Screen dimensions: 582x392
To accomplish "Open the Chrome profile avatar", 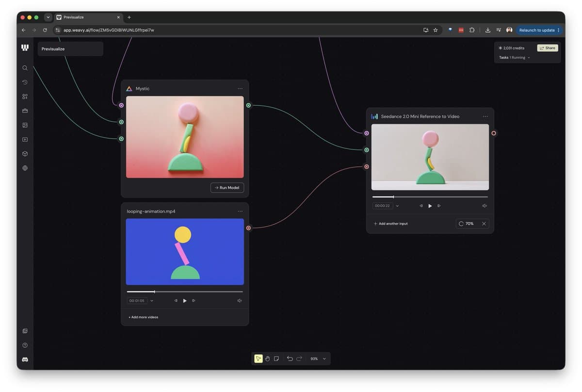I will click(509, 30).
